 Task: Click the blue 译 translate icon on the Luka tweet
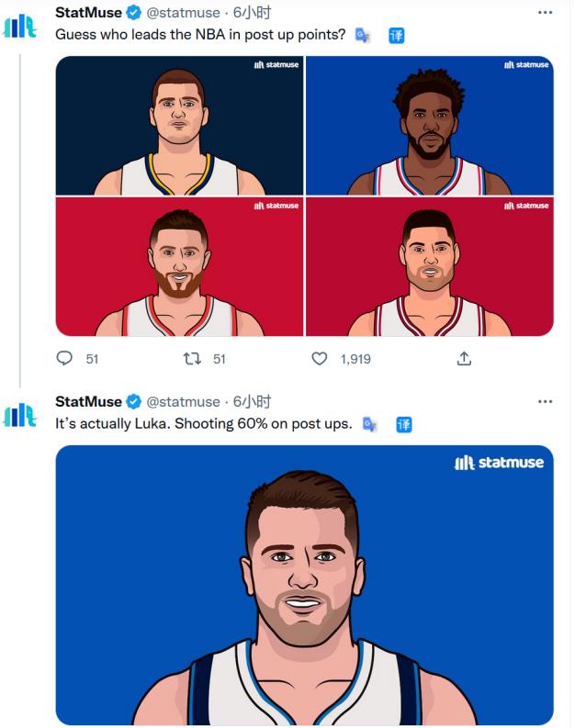403,424
